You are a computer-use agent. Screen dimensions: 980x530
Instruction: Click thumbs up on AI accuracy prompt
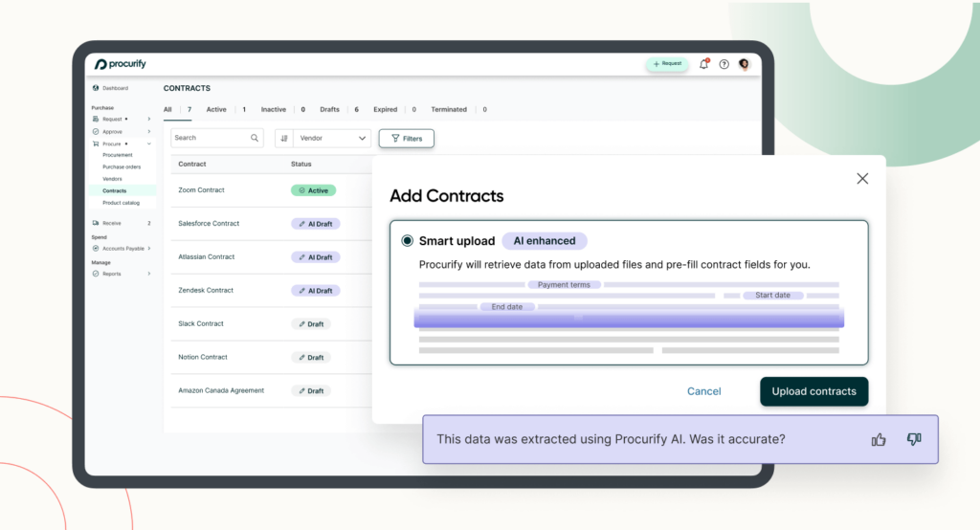click(879, 439)
